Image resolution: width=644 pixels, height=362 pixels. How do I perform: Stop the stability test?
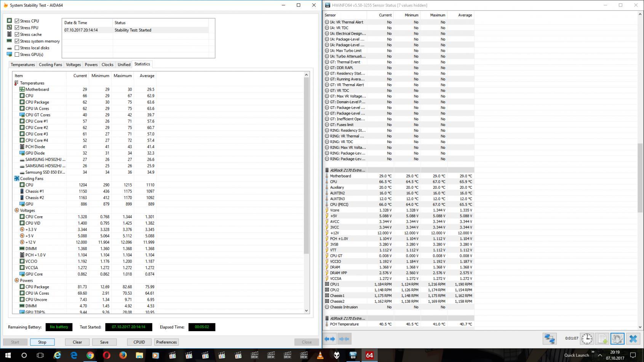(42, 342)
